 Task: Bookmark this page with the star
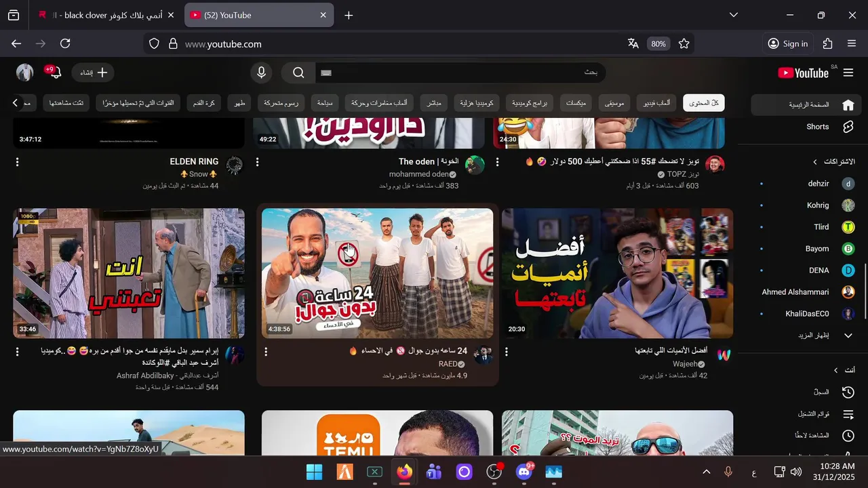click(684, 43)
